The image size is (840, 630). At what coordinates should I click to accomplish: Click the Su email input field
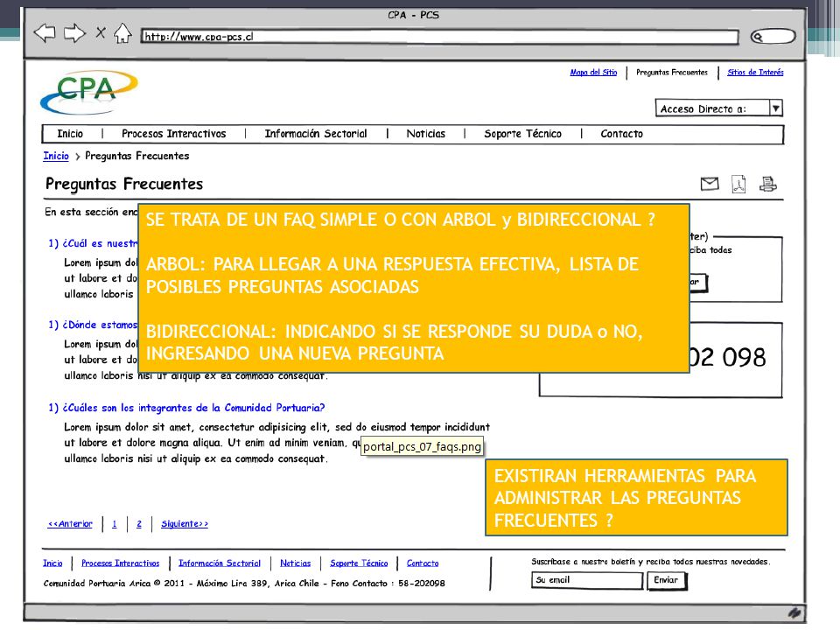[587, 580]
